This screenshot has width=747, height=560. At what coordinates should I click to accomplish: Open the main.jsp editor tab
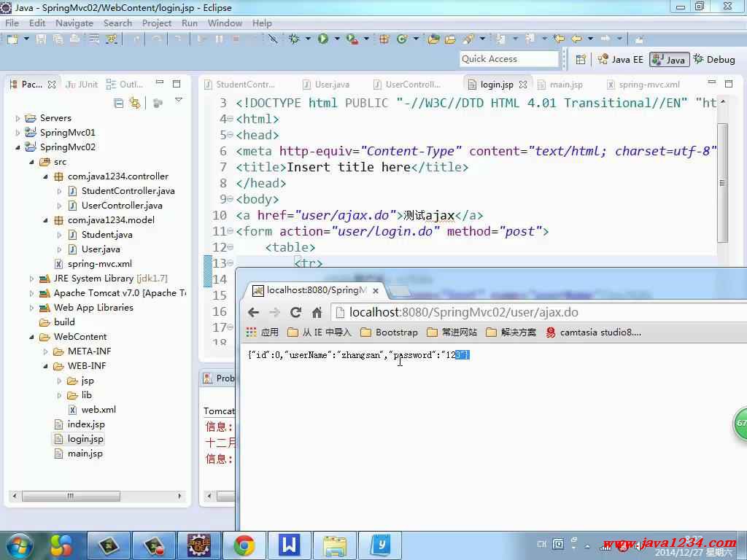pos(560,85)
